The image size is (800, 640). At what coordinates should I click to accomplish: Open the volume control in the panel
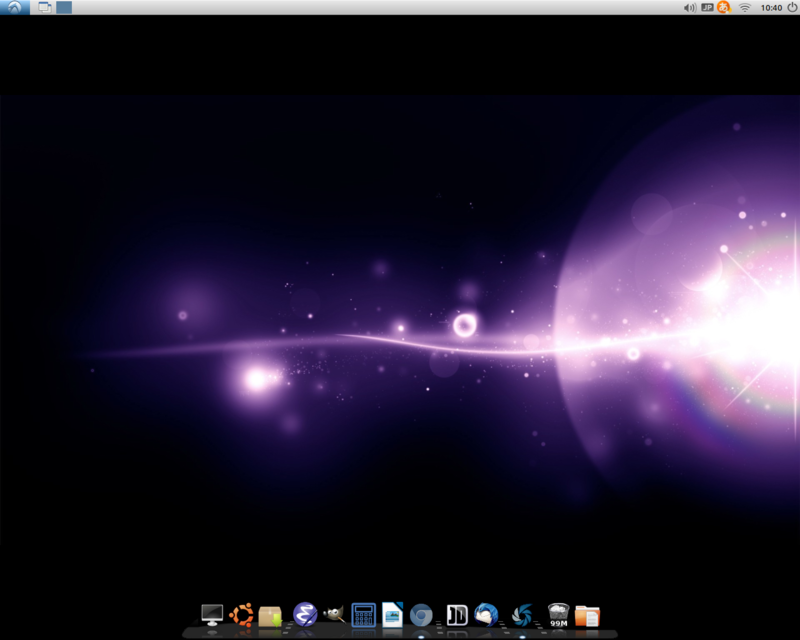pos(691,8)
